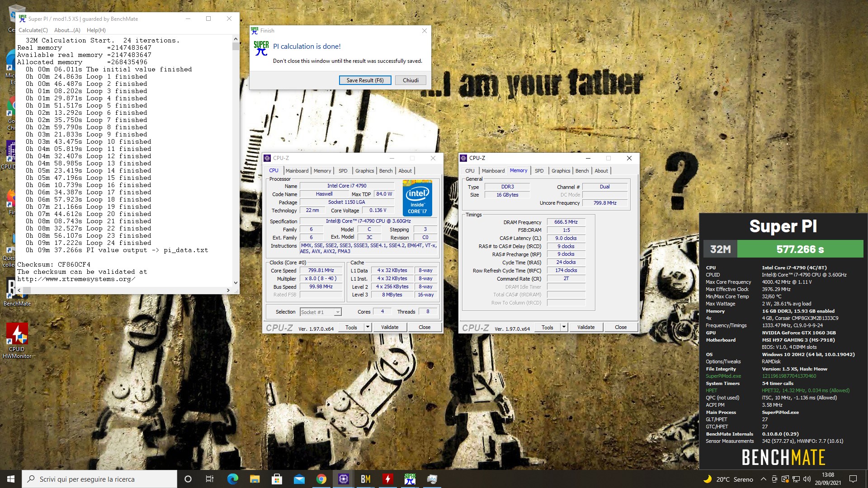This screenshot has width=868, height=488.
Task: Open About tab in right CPU-Z window
Action: pos(601,171)
